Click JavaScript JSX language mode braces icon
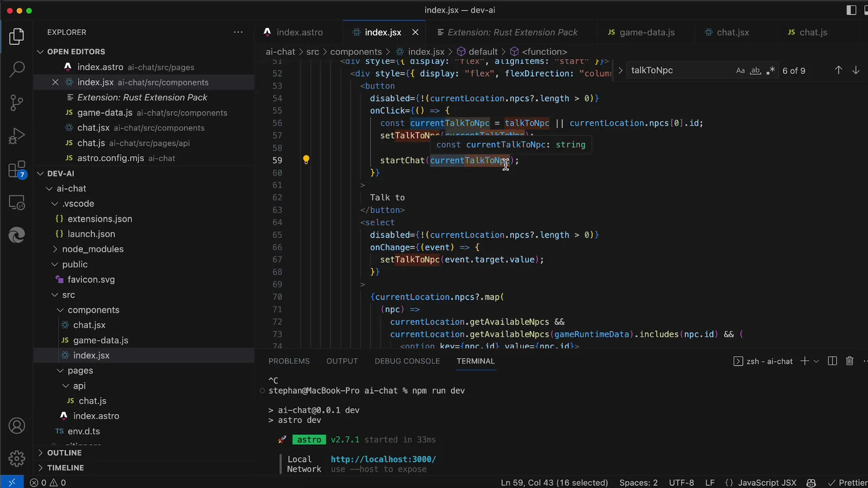 click(x=729, y=483)
